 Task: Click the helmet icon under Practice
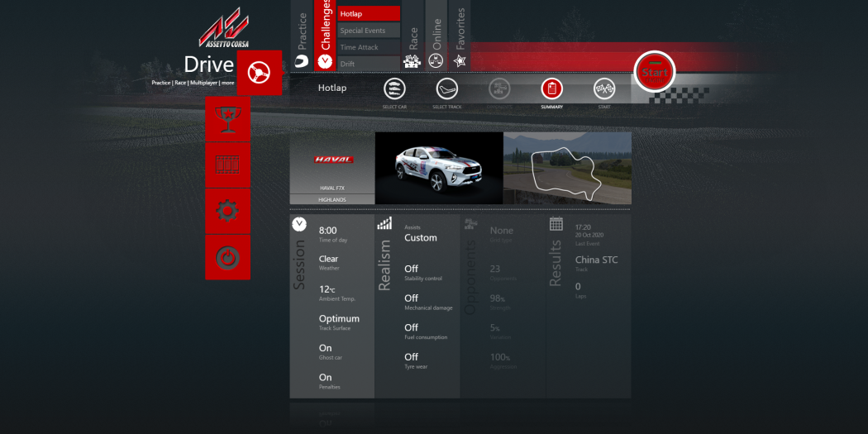point(302,61)
